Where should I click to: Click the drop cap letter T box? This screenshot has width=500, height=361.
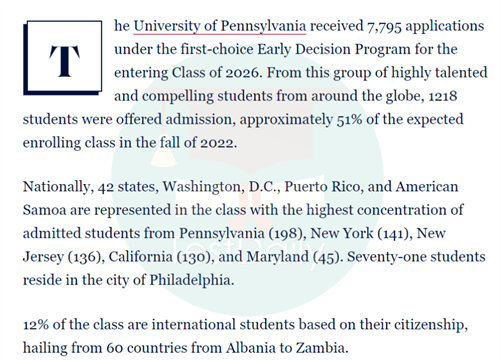63,58
